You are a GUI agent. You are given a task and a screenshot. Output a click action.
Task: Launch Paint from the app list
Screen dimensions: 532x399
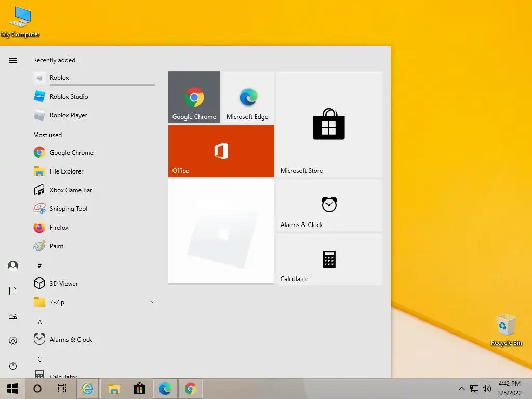pos(94,246)
